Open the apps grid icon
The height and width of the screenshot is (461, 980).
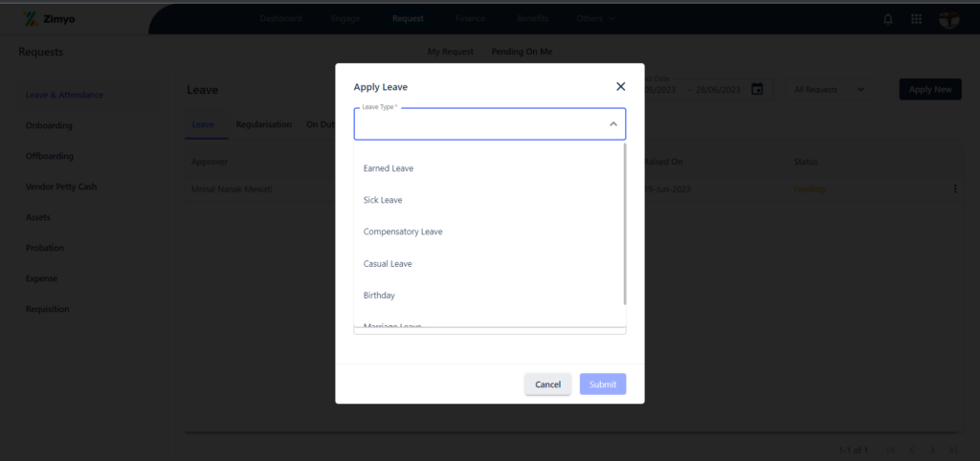tap(916, 19)
